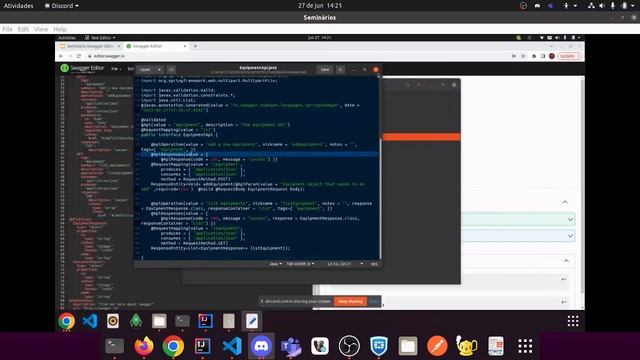
Task: Open the blue shield app in dock
Action: 379,346
